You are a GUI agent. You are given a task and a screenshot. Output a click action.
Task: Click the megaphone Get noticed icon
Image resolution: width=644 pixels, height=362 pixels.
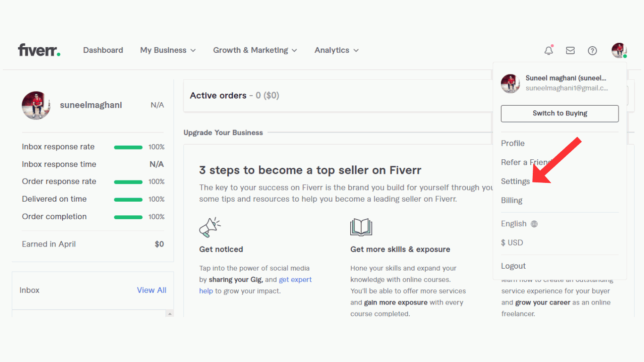(210, 227)
